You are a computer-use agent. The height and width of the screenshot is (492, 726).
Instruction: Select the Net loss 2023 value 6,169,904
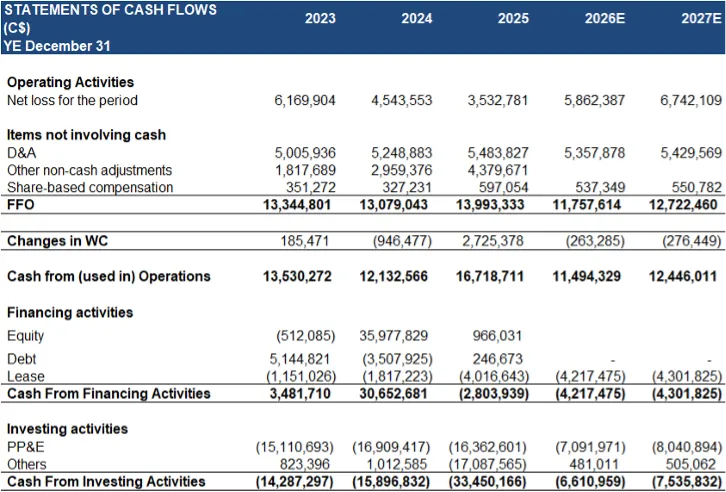point(304,100)
